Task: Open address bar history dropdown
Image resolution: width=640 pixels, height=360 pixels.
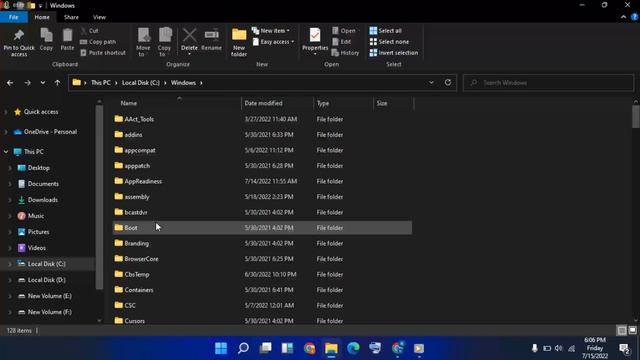Action: click(431, 83)
